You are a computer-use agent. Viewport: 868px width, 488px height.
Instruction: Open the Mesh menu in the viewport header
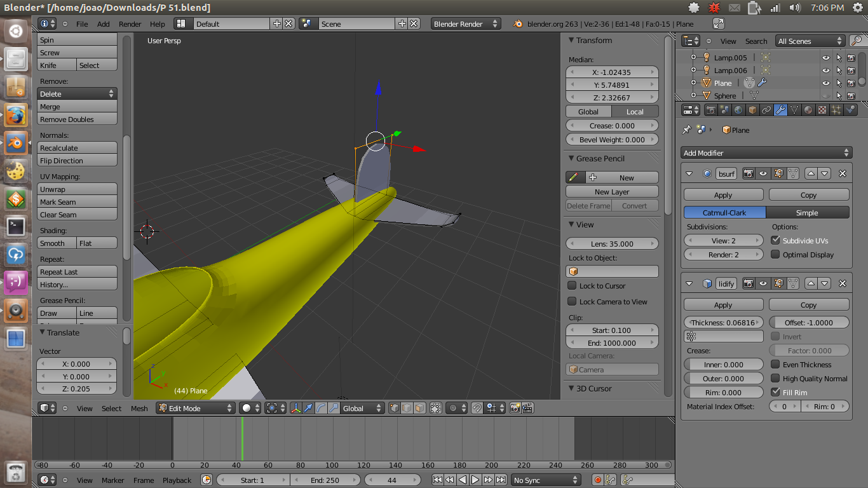(x=139, y=409)
